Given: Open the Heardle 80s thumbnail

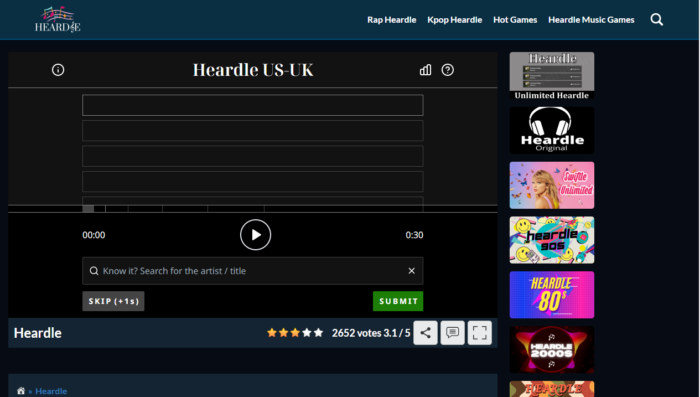Looking at the screenshot, I should (x=552, y=295).
